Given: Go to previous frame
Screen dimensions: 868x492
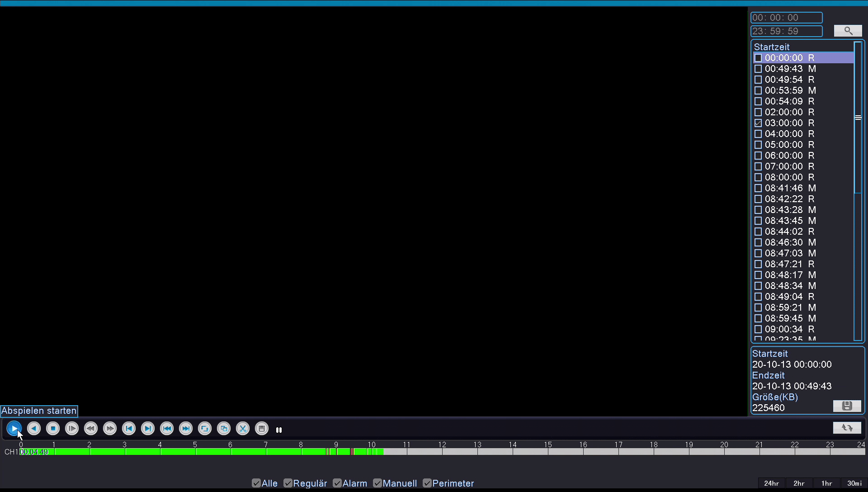Looking at the screenshot, I should [129, 428].
